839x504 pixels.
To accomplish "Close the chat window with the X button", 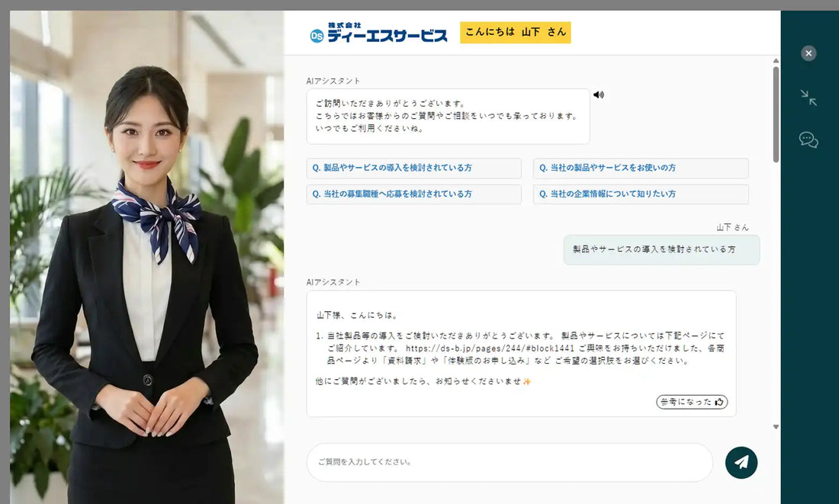I will (x=808, y=53).
